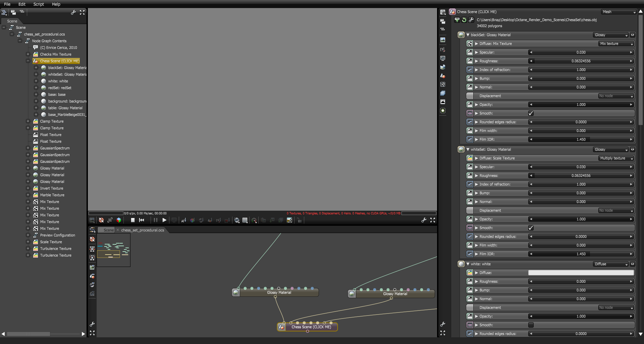Click the node graph recenter icon in left strip
Image resolution: width=644 pixels, height=344 pixels.
[x=92, y=239]
